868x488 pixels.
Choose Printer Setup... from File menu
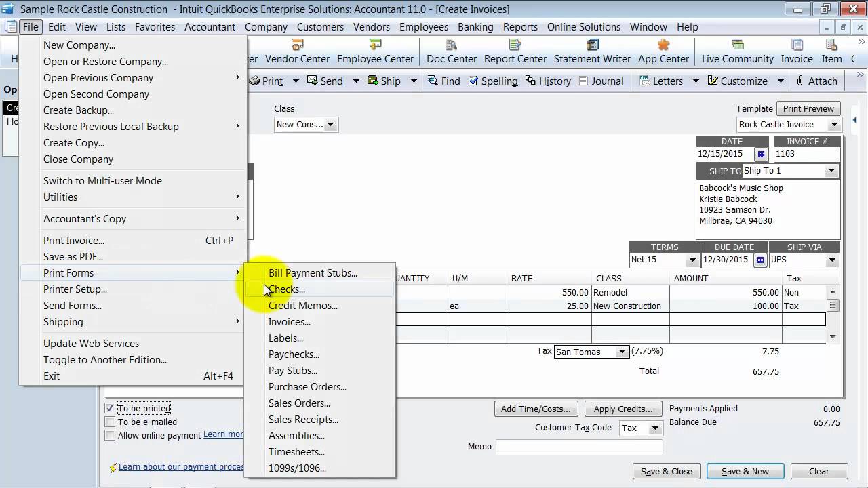(133, 289)
